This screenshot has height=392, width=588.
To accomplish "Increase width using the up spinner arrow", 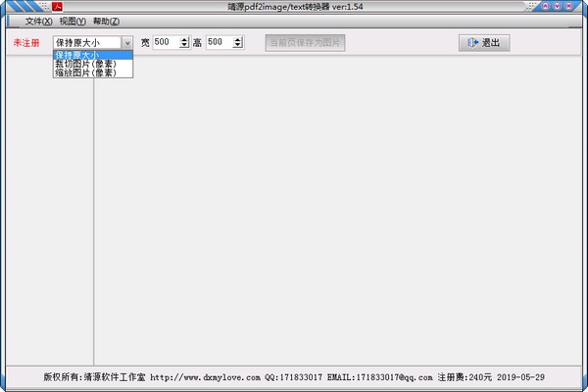I will (x=185, y=40).
